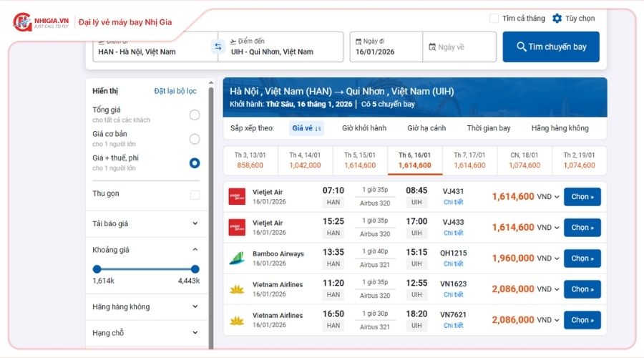Image resolution: width=644 pixels, height=358 pixels.
Task: Collapse the Khoảng giá section
Action: [x=195, y=249]
